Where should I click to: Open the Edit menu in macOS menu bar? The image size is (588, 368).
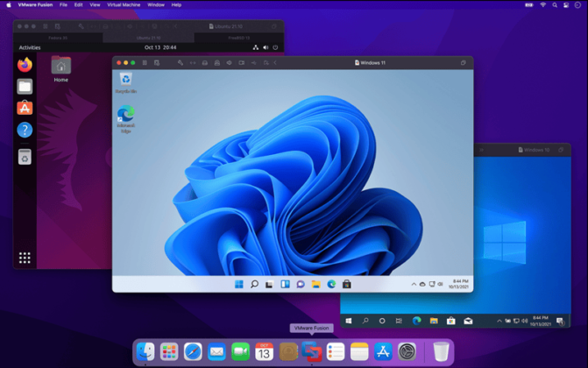pos(78,5)
